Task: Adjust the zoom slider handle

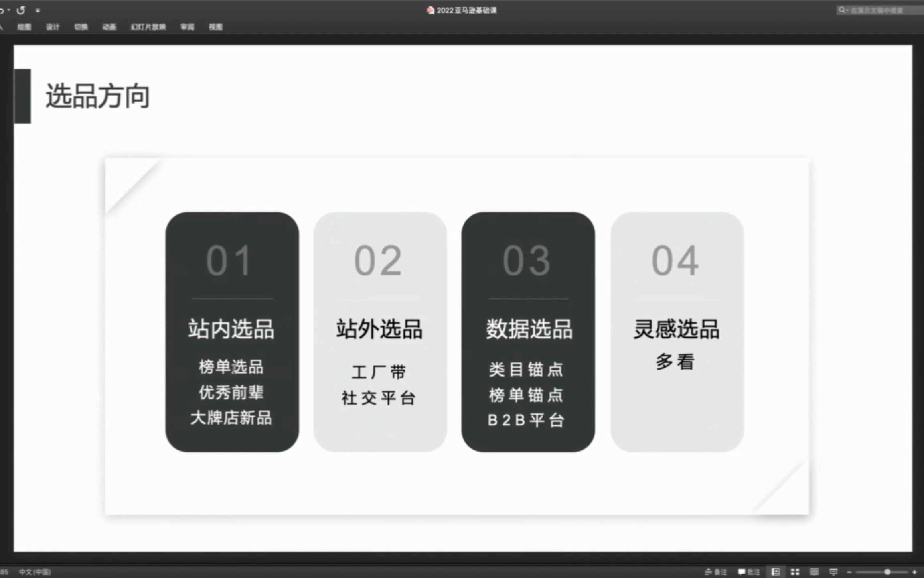Action: tap(887, 572)
